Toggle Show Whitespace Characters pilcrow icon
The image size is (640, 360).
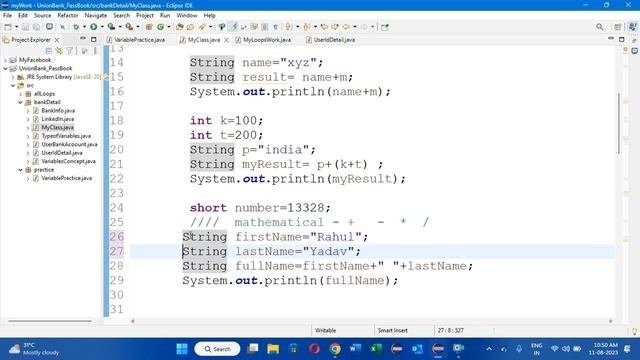pos(276,27)
